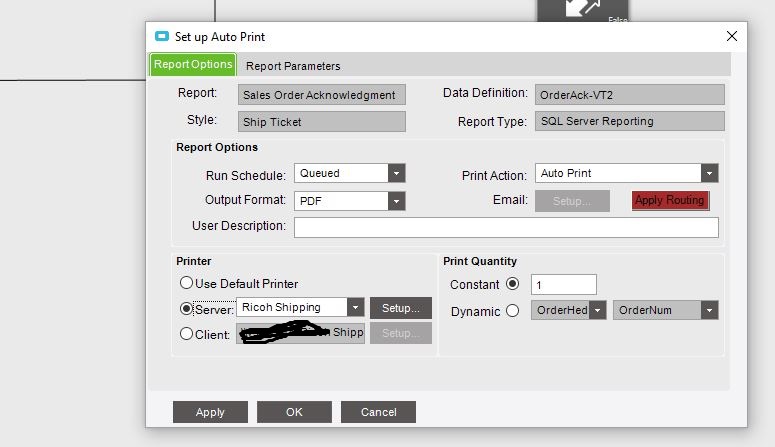
Task: Click the Apply Routing button
Action: point(670,201)
